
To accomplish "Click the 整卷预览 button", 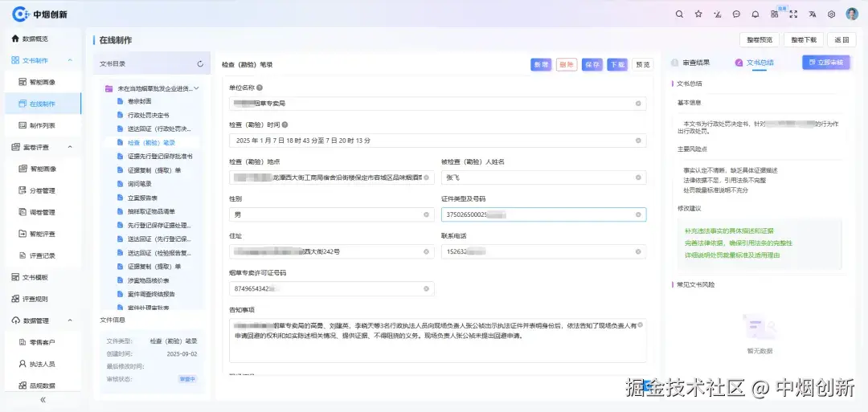I will point(759,40).
